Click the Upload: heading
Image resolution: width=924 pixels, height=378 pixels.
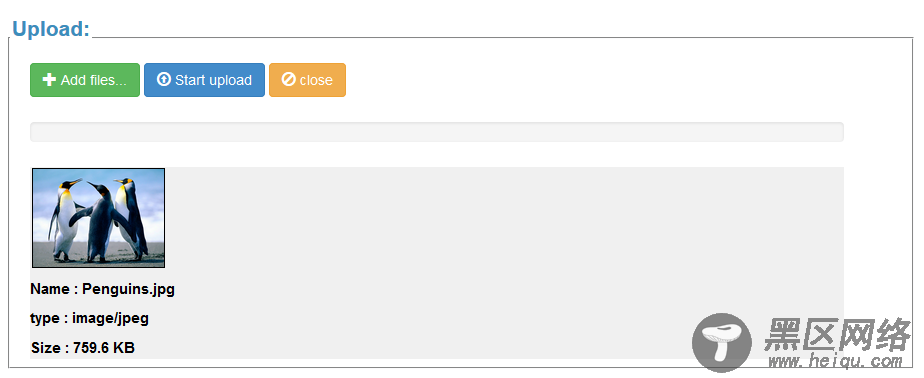pyautogui.click(x=51, y=28)
